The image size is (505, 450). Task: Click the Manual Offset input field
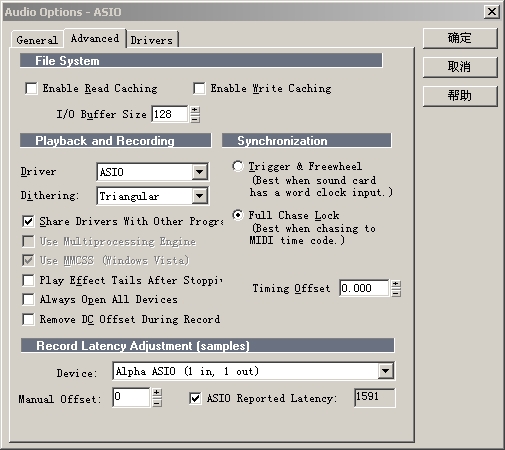pyautogui.click(x=131, y=397)
